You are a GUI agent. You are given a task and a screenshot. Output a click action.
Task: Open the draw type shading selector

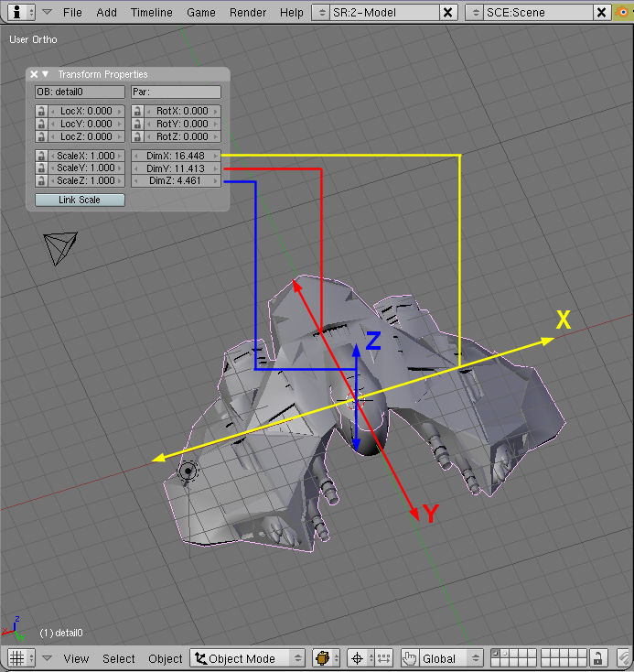[x=327, y=658]
